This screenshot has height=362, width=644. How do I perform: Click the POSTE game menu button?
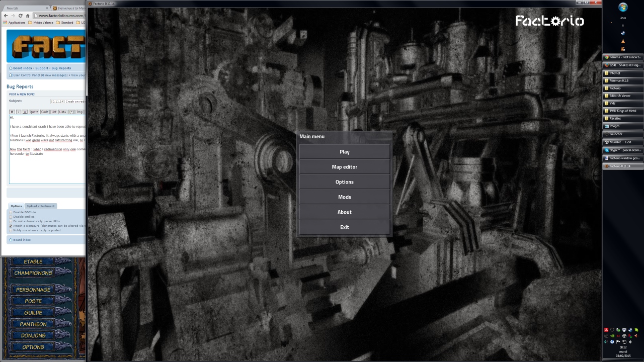[x=33, y=301]
